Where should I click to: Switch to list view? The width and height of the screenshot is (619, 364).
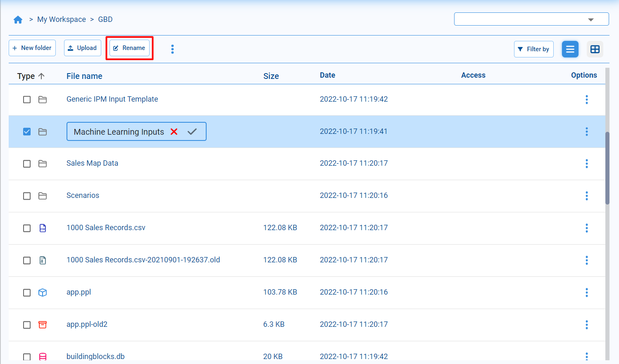(x=570, y=49)
